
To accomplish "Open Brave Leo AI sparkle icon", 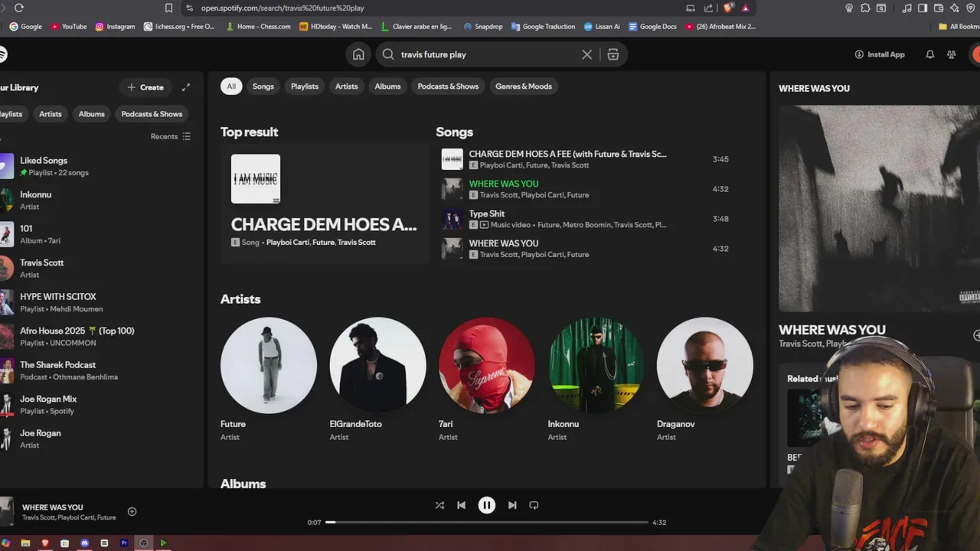I will click(955, 8).
